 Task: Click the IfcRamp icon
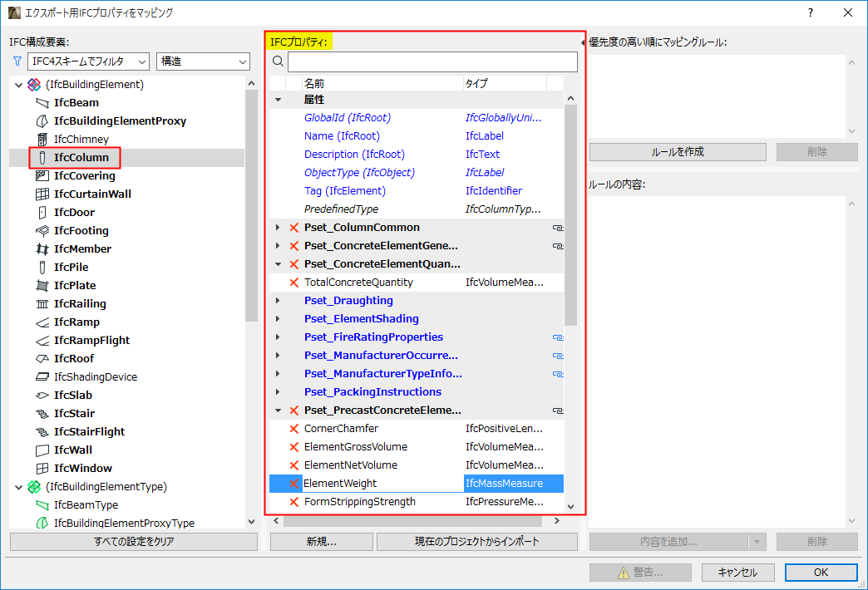[x=42, y=322]
